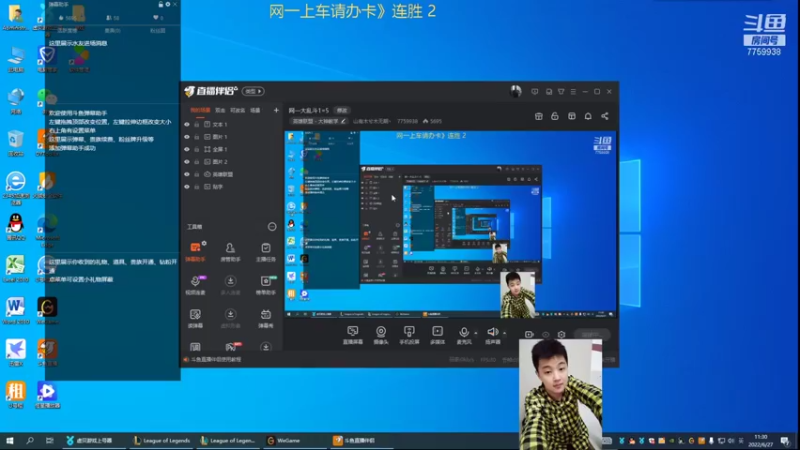Click the start streaming button

pyautogui.click(x=592, y=335)
